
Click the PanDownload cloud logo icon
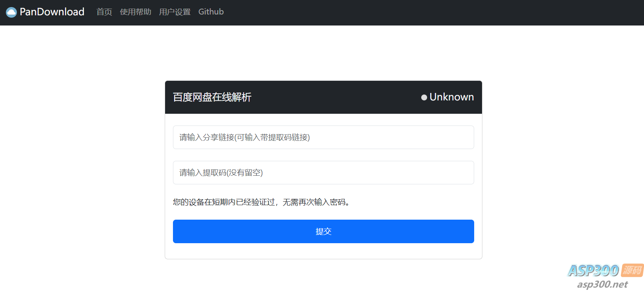11,12
